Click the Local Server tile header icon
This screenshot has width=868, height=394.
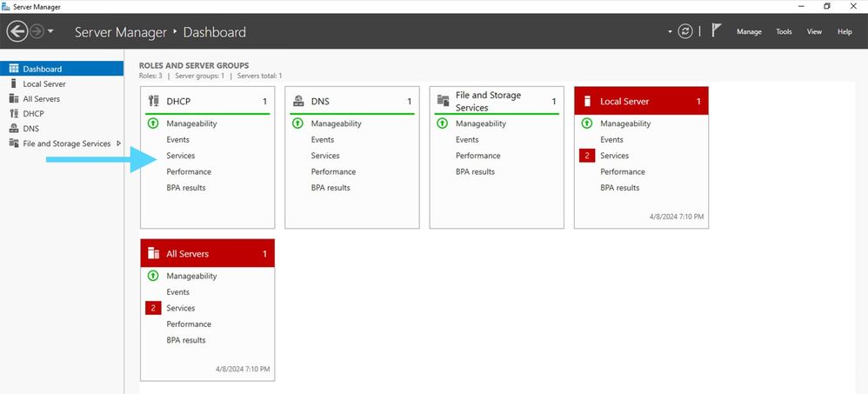(x=588, y=101)
